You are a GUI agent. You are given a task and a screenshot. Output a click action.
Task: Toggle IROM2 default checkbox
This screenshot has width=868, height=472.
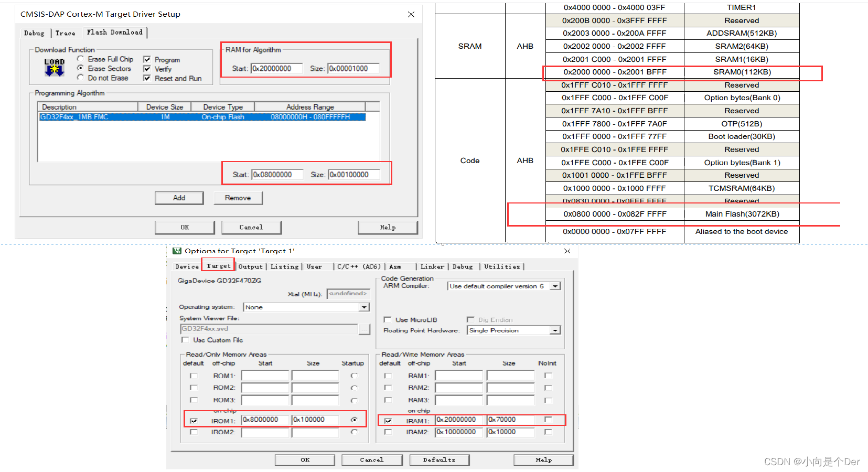click(194, 432)
